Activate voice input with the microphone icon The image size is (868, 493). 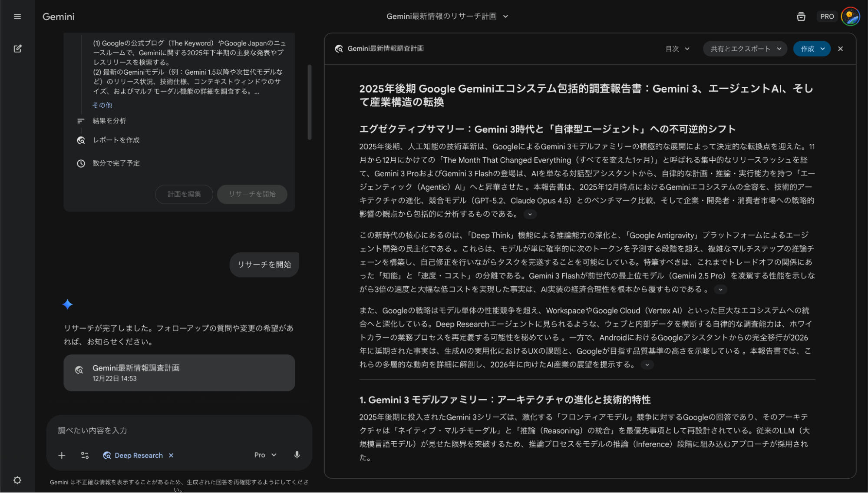(297, 455)
